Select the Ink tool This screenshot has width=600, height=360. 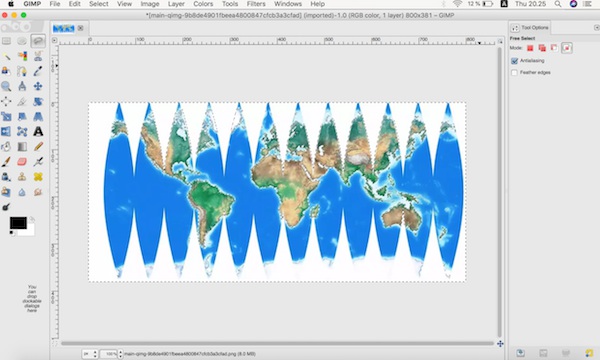6,177
